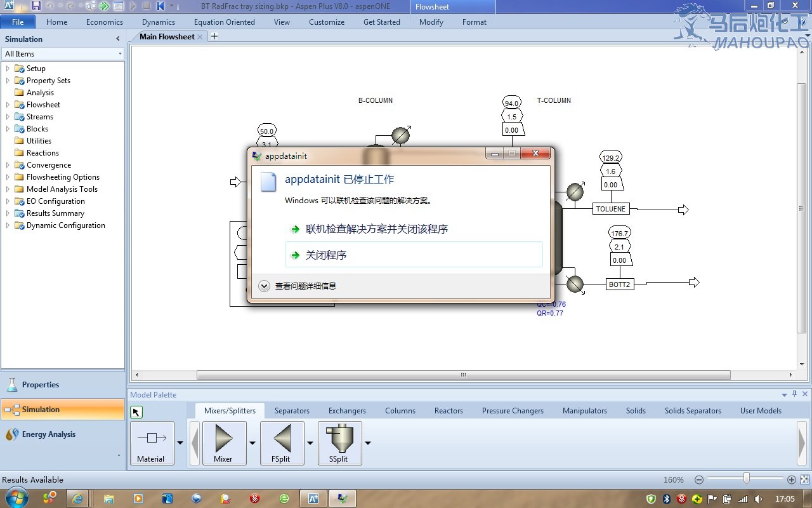Viewport: 812px width, 508px height.
Task: Activate the cursor select mode icon
Action: 136,412
